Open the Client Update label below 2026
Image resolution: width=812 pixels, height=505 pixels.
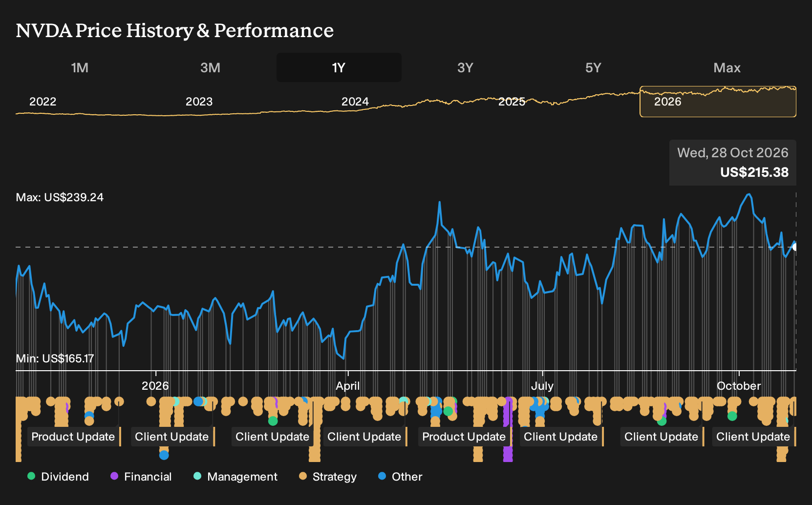coord(172,437)
